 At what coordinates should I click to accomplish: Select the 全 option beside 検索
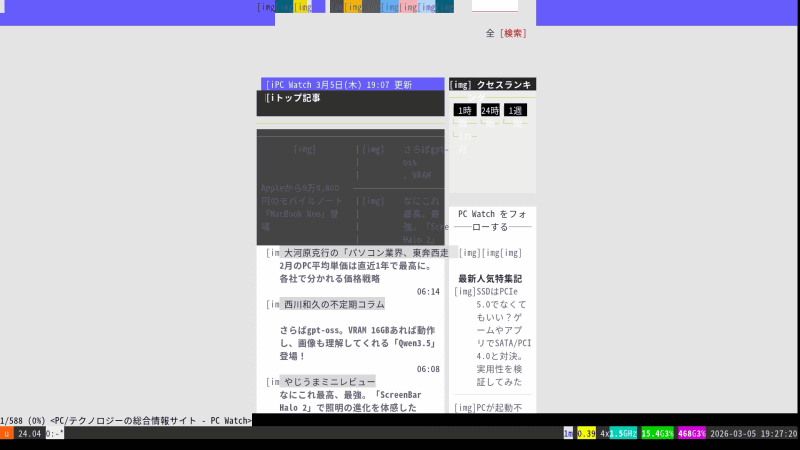[490, 33]
